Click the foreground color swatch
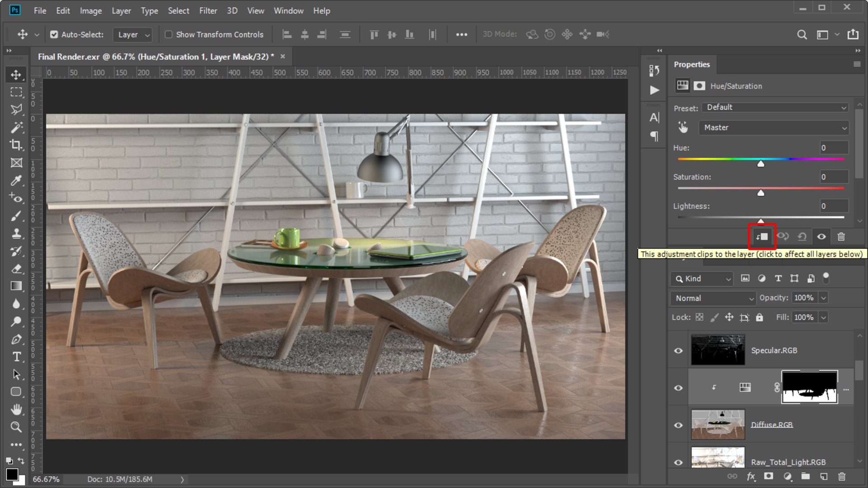This screenshot has width=868, height=488. coord(12,474)
